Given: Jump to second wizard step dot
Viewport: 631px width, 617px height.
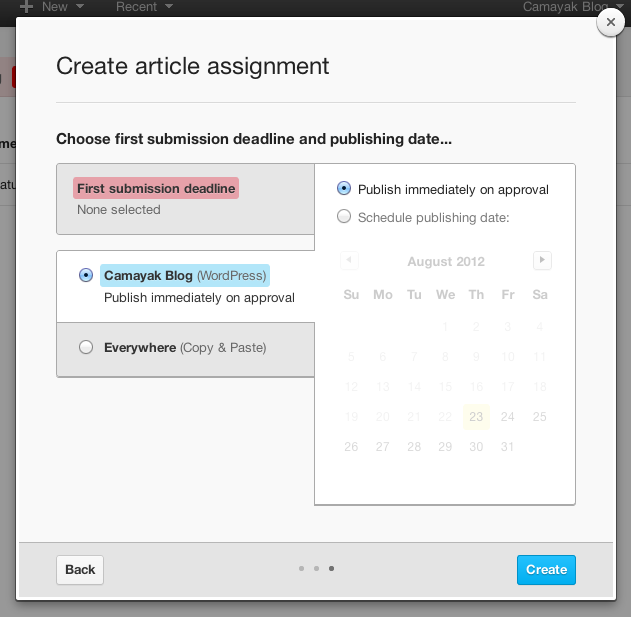Looking at the screenshot, I should click(316, 569).
